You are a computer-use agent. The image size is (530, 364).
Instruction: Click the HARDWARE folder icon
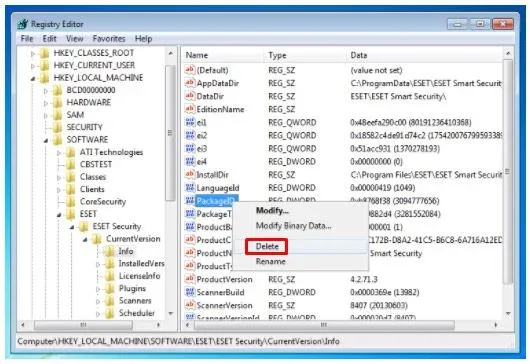point(57,102)
